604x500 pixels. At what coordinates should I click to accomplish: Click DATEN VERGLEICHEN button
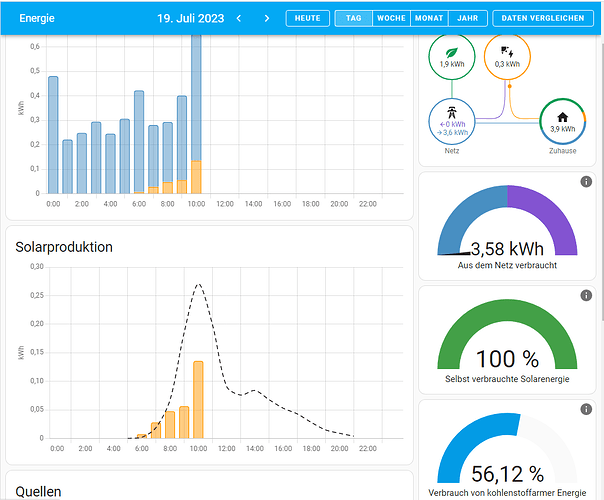(x=544, y=18)
